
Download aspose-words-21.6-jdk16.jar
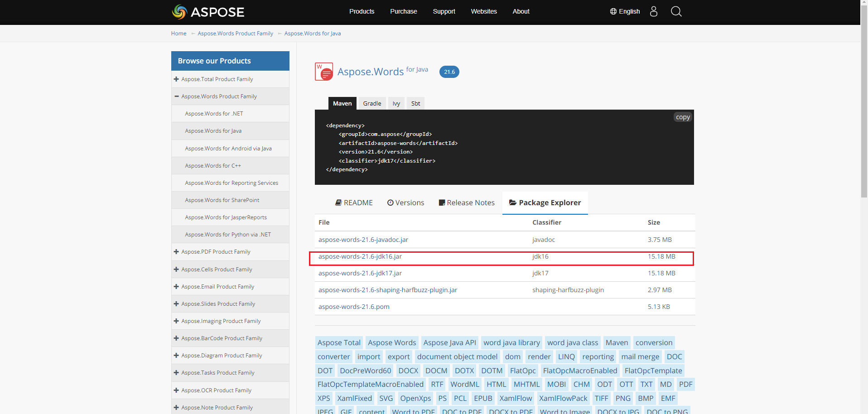(x=360, y=256)
